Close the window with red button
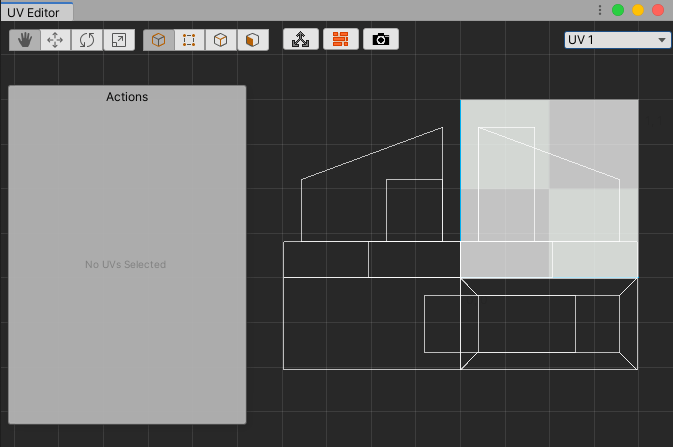 coord(658,10)
